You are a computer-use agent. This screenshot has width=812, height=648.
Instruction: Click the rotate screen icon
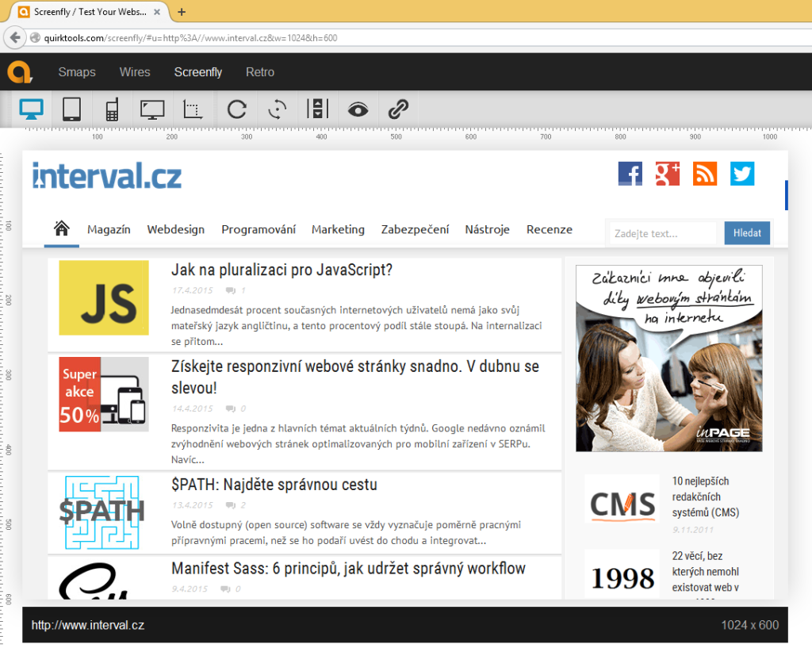tap(277, 109)
